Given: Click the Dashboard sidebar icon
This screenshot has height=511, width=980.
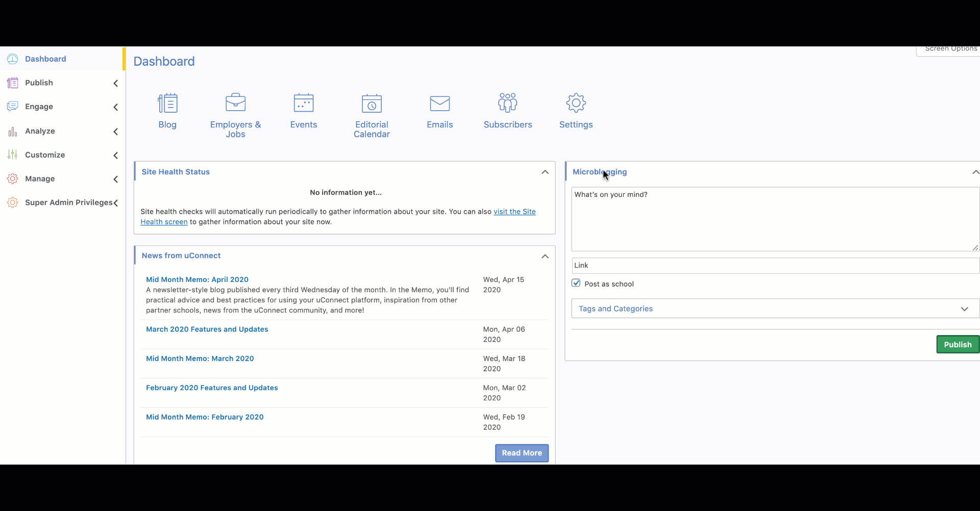Looking at the screenshot, I should [x=13, y=59].
